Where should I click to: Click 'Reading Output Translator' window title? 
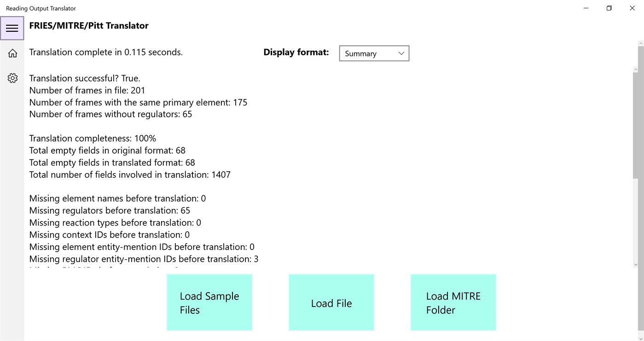coord(41,8)
